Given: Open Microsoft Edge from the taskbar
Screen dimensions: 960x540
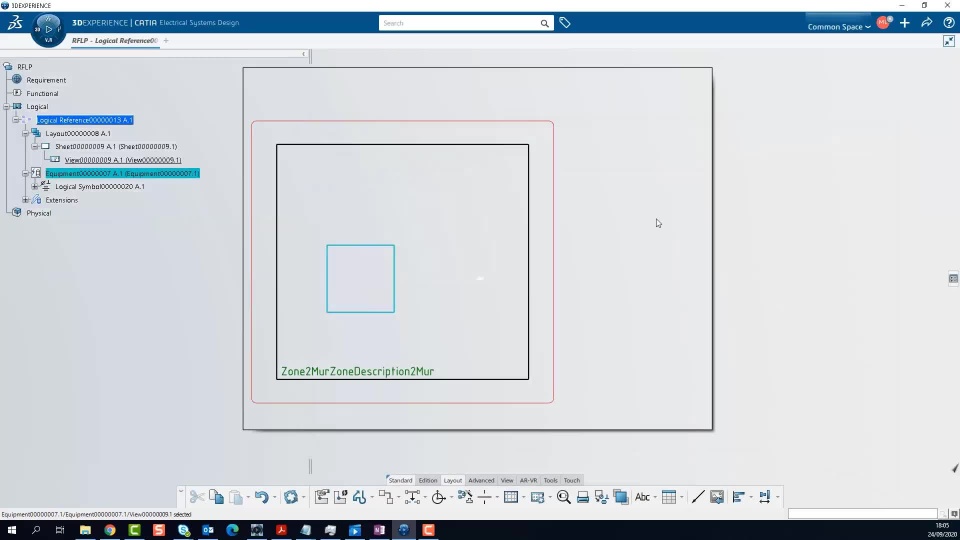Looking at the screenshot, I should point(232,530).
